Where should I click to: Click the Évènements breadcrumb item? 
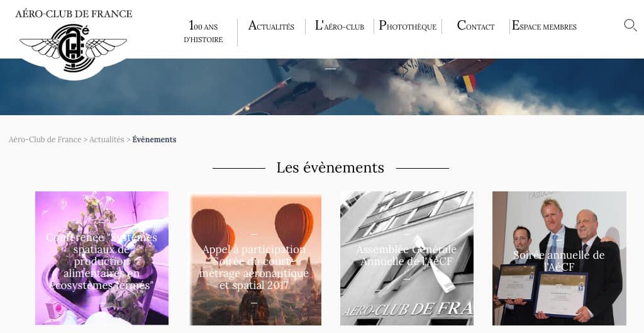tap(154, 139)
